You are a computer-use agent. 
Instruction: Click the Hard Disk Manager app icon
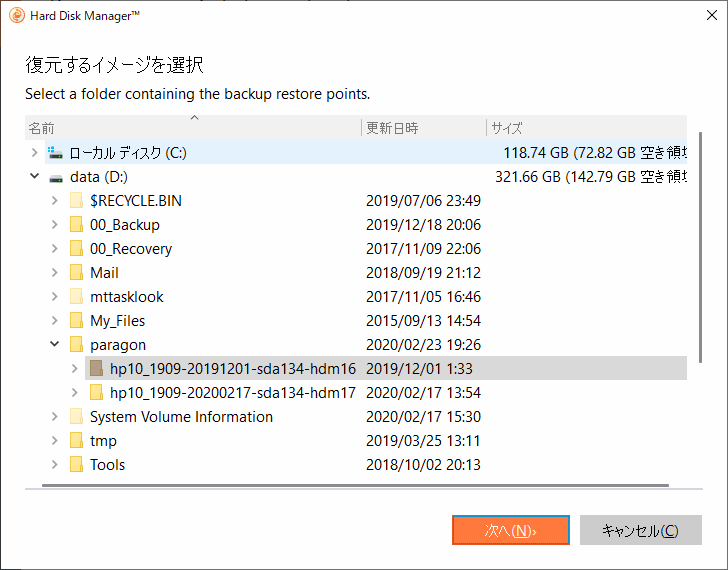coord(17,14)
